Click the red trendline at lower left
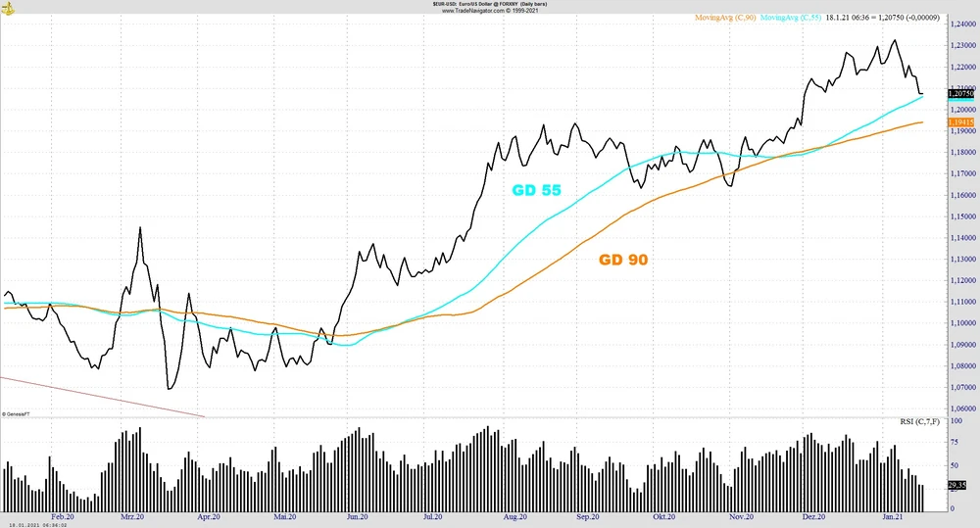Image resolution: width=980 pixels, height=528 pixels. 98,396
